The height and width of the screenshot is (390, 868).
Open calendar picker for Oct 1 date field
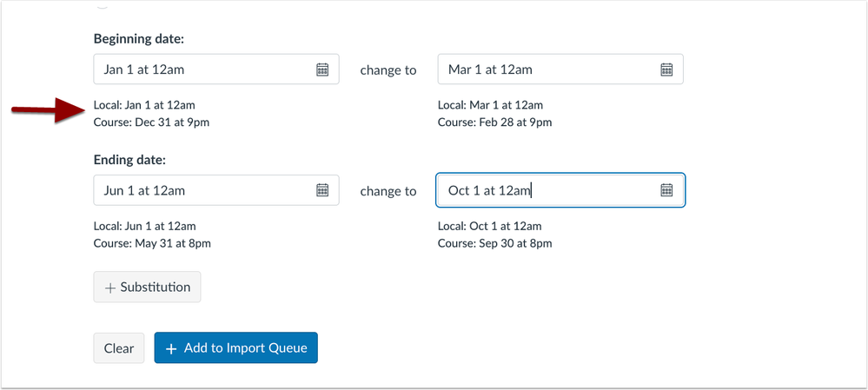[x=666, y=190]
